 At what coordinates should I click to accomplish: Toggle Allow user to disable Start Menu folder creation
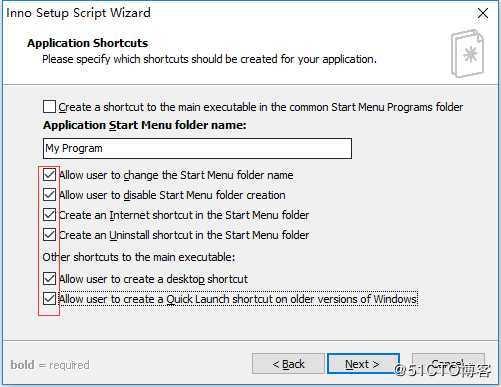pos(49,195)
